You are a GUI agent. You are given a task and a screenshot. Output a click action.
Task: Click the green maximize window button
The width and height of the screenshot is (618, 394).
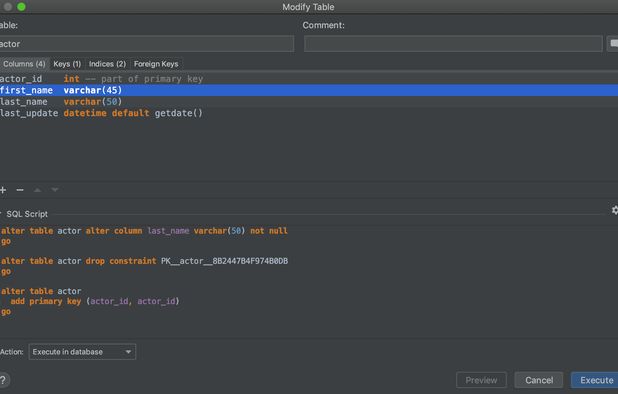(21, 7)
